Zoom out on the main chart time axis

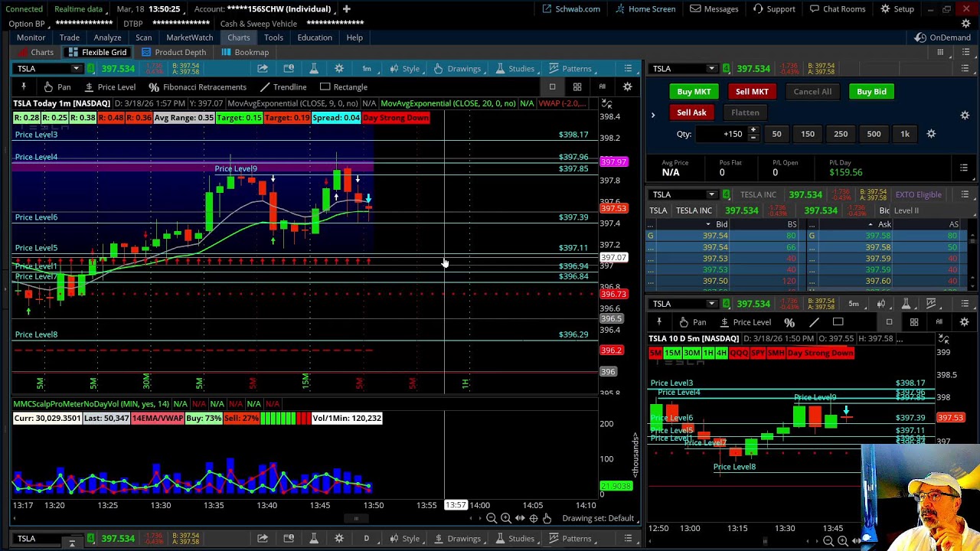tap(492, 518)
